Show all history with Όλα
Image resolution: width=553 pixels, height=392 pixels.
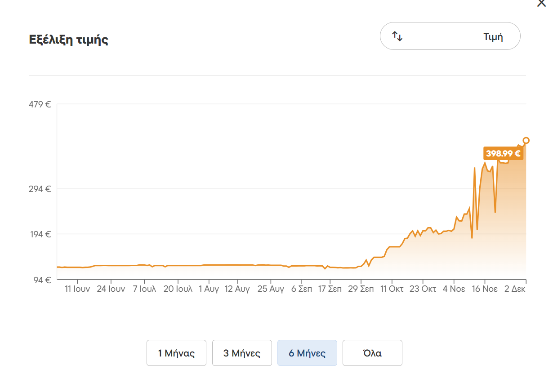tap(372, 353)
